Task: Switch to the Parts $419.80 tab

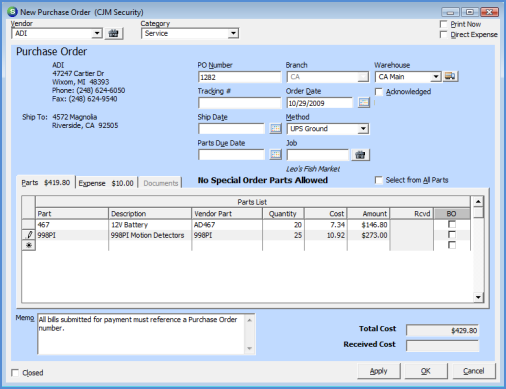Action: 46,183
